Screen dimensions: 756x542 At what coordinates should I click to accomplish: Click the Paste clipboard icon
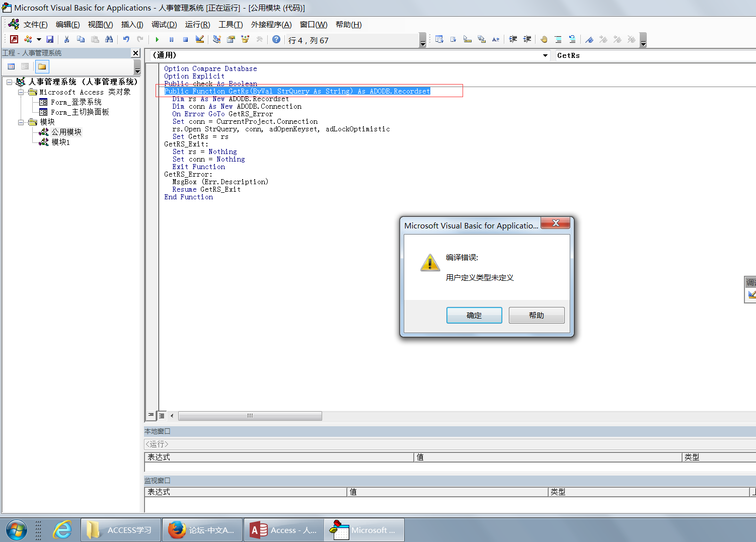point(95,39)
